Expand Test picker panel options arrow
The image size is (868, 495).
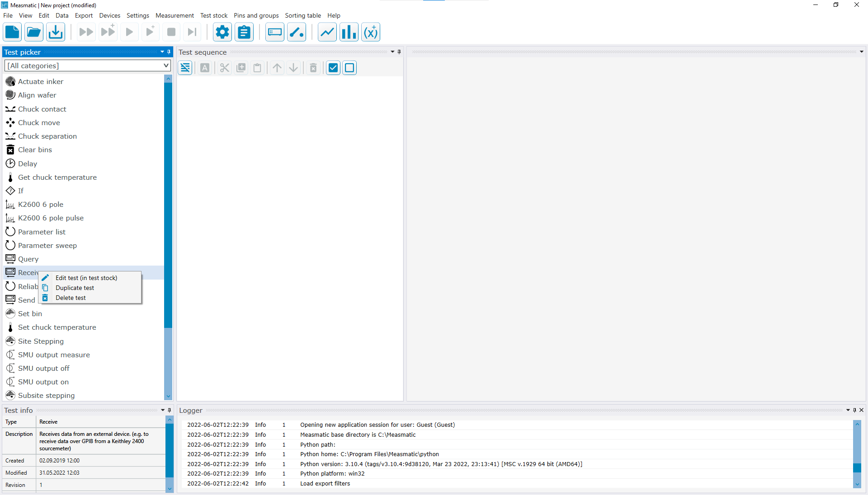pyautogui.click(x=162, y=52)
